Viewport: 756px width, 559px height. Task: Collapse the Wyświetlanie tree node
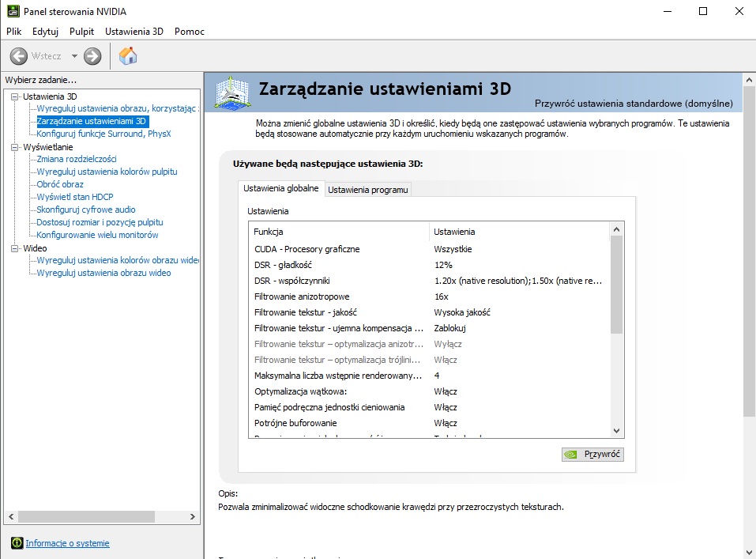(14, 147)
